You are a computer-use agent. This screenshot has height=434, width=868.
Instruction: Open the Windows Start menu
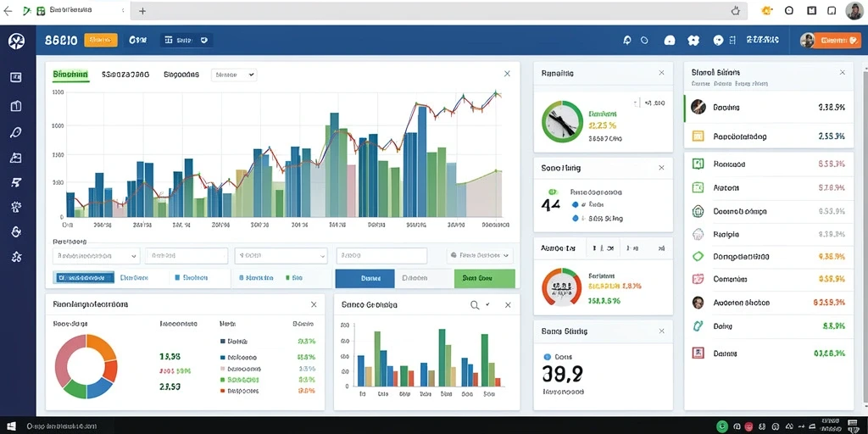pyautogui.click(x=12, y=427)
